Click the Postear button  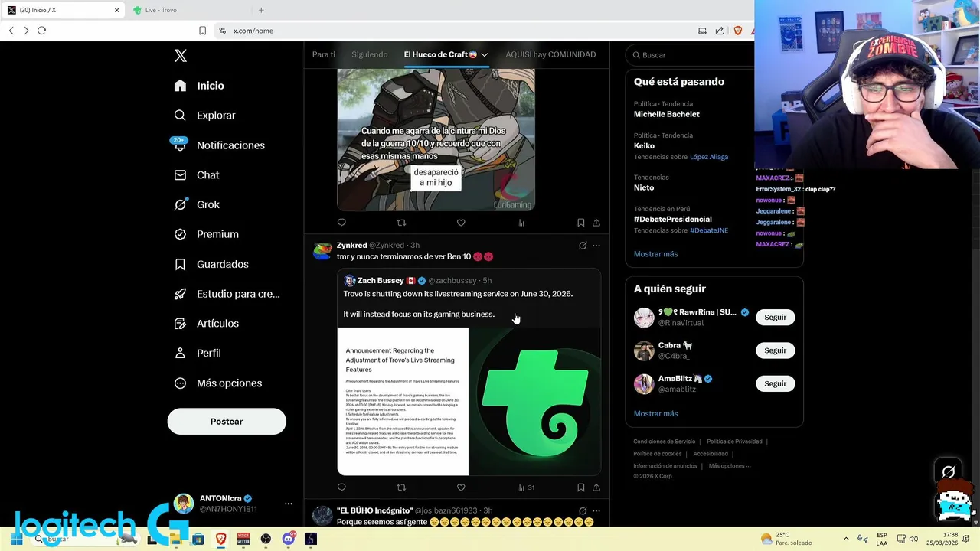point(227,422)
